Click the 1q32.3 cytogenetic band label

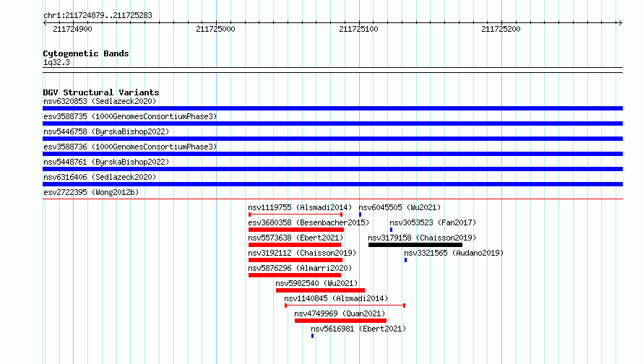pos(56,63)
